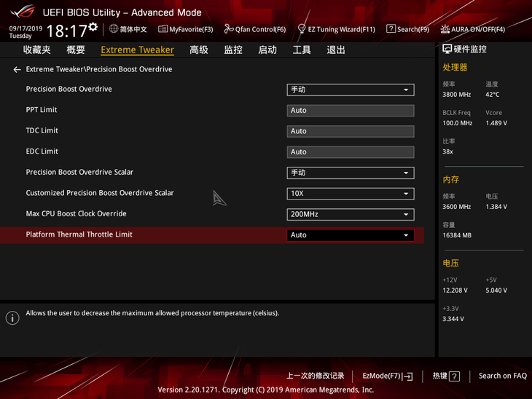The height and width of the screenshot is (399, 532).
Task: Click the 42°C temperature value
Action: (493, 95)
